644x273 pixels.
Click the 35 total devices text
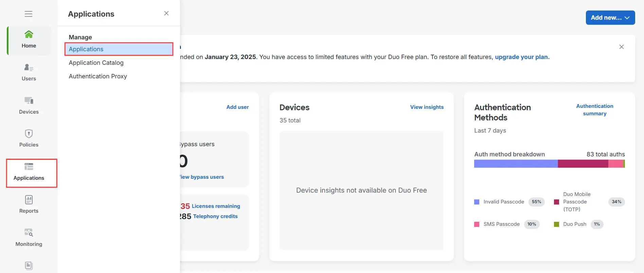(x=290, y=120)
